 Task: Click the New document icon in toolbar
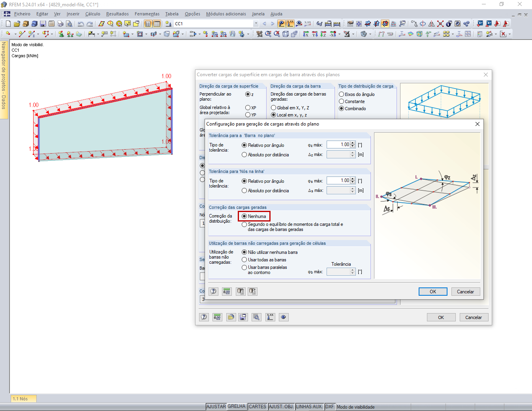8,24
